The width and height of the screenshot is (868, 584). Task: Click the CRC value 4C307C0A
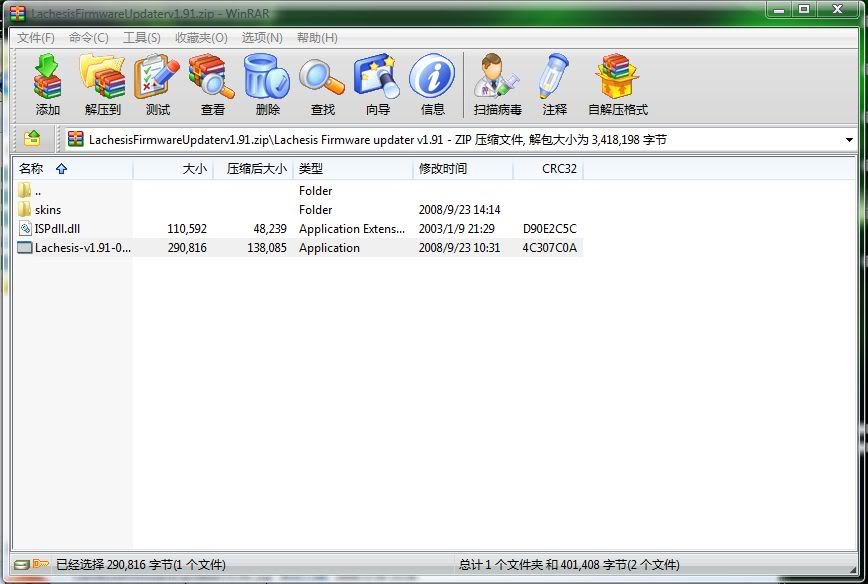[x=550, y=247]
